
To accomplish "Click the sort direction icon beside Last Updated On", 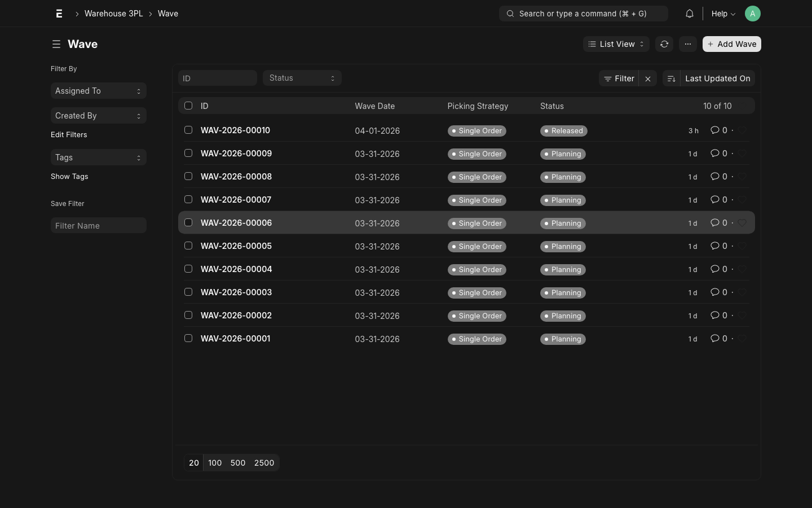I will click(671, 78).
